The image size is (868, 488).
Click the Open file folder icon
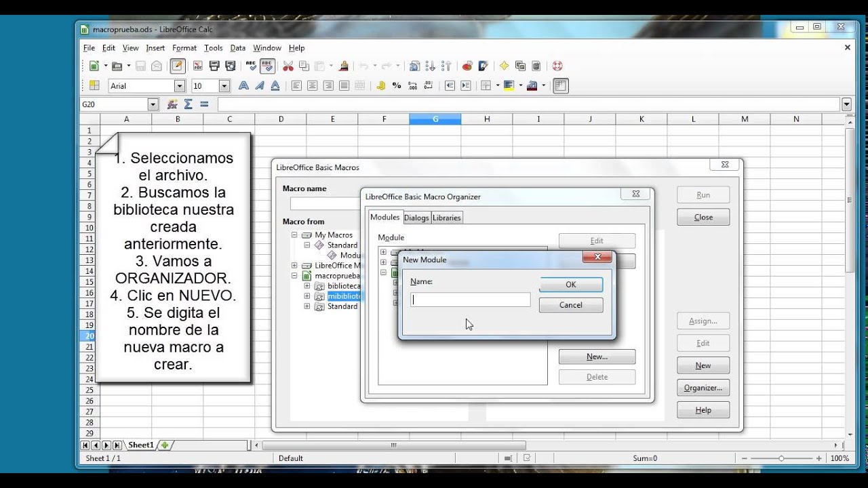point(117,66)
